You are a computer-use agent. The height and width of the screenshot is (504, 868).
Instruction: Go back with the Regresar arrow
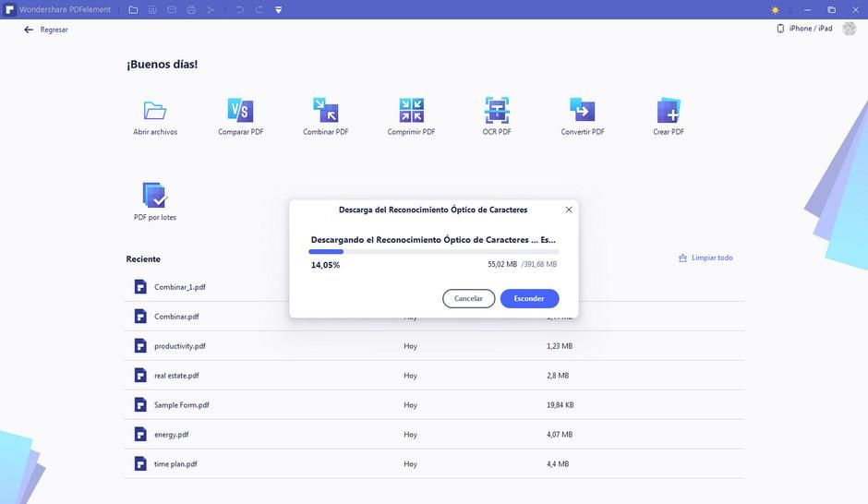[x=29, y=30]
